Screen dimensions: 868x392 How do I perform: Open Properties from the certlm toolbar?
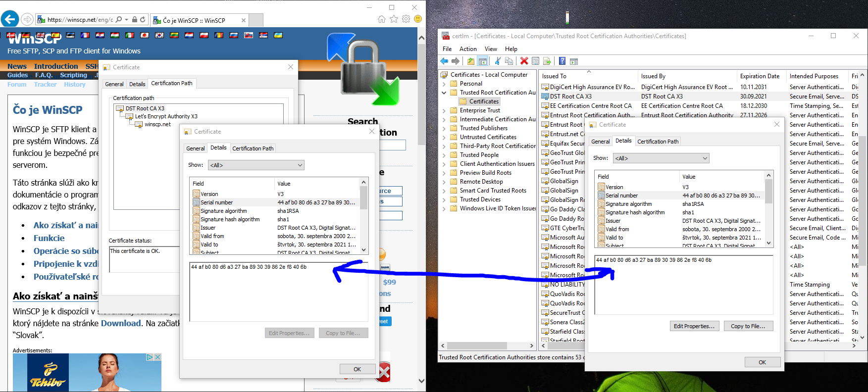click(535, 61)
